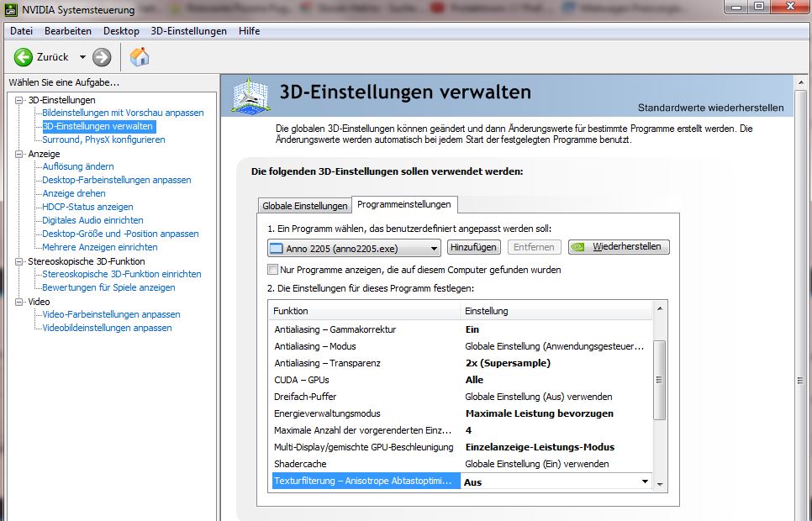Collapse the Anzeige tree node
Screen dimensions: 812x521
20,154
